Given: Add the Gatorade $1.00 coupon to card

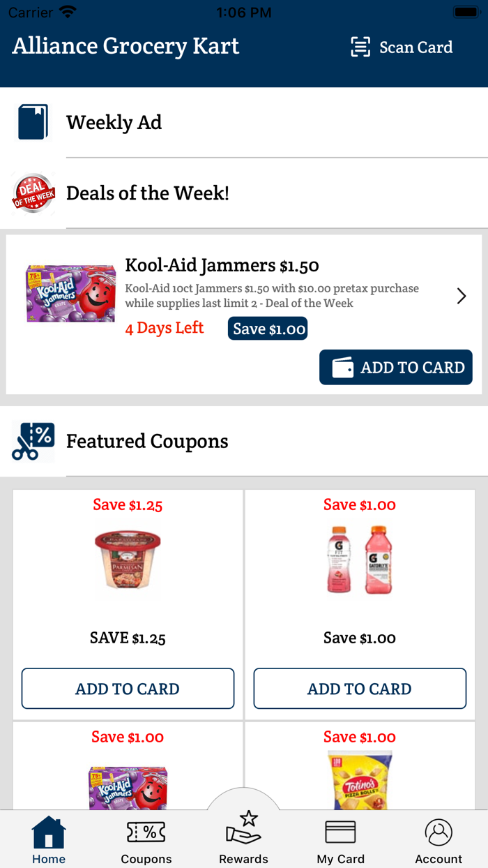Looking at the screenshot, I should click(359, 689).
